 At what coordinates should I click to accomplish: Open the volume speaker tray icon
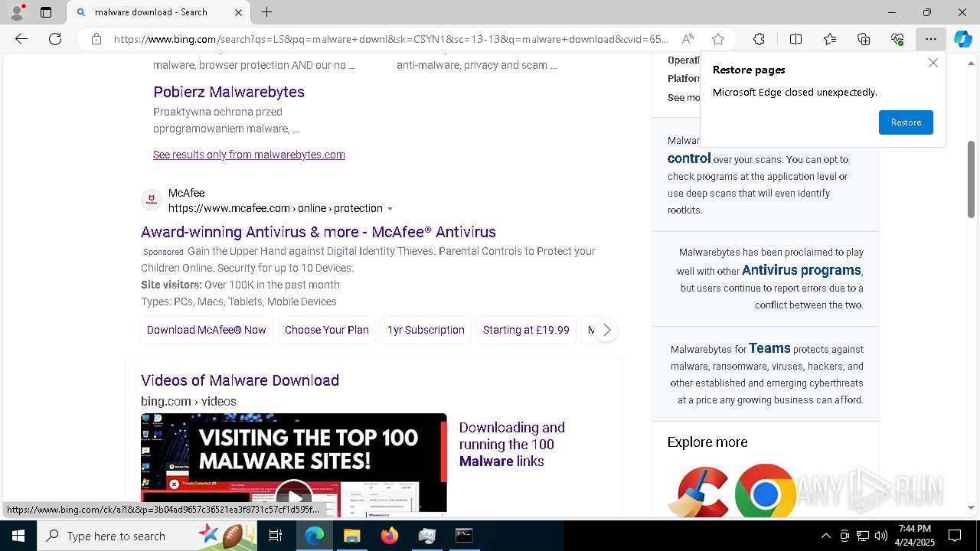pyautogui.click(x=880, y=536)
